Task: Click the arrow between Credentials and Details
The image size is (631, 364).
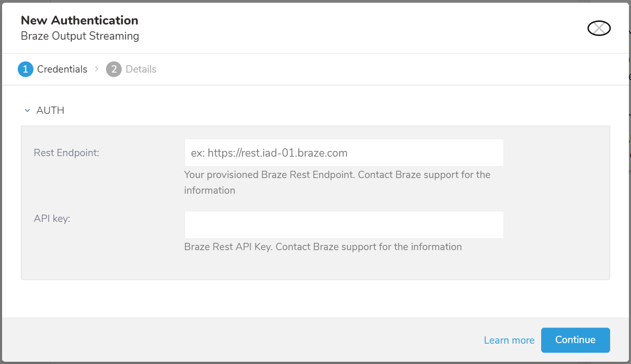Action: tap(97, 69)
